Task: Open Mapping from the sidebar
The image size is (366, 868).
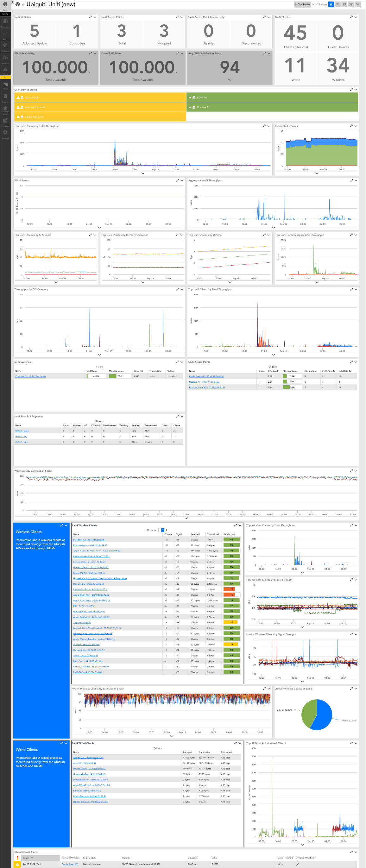Action: pyautogui.click(x=5, y=59)
